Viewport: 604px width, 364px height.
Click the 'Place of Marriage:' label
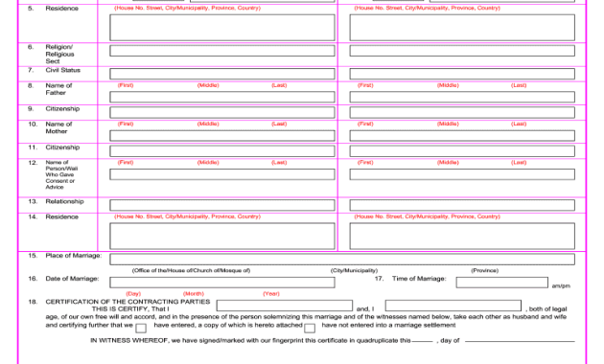coord(74,256)
